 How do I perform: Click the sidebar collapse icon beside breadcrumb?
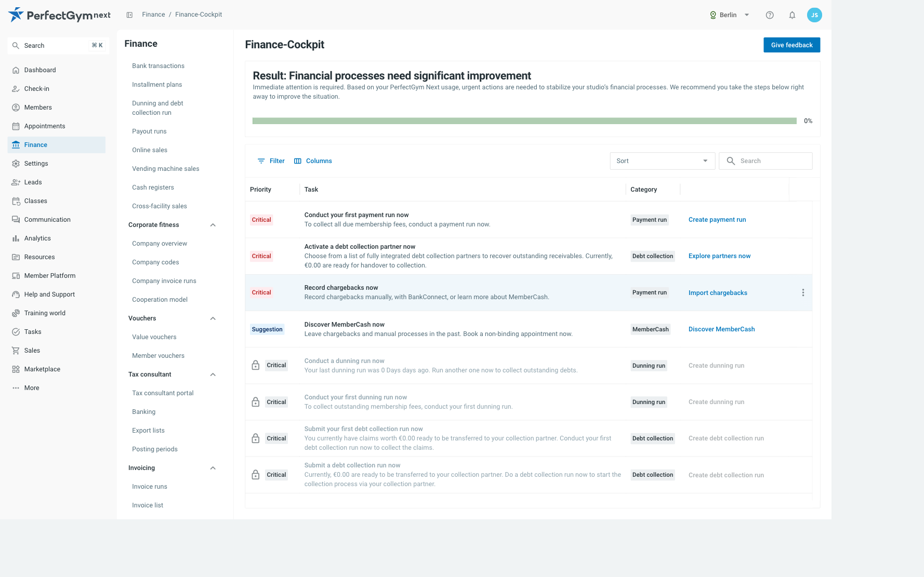(x=129, y=15)
